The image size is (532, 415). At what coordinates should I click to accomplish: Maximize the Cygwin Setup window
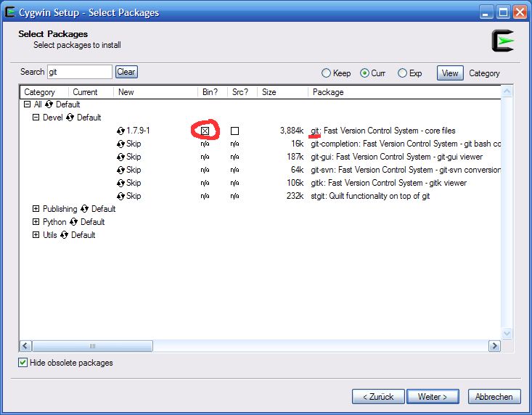coord(503,13)
